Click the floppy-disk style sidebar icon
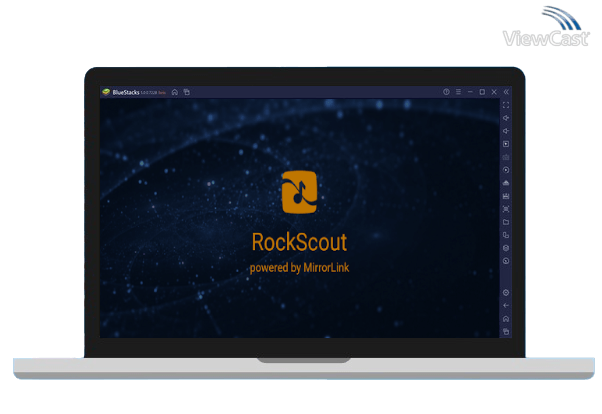The height and width of the screenshot is (414, 602). [506, 196]
